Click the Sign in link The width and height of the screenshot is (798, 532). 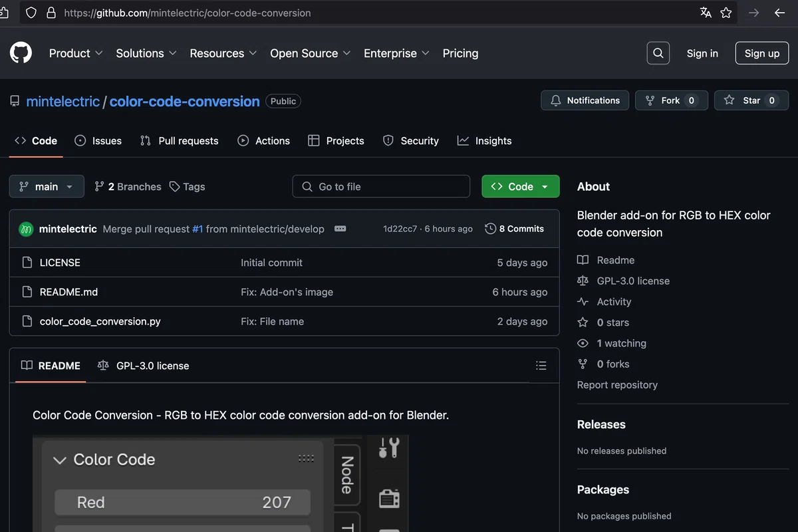[x=702, y=53]
